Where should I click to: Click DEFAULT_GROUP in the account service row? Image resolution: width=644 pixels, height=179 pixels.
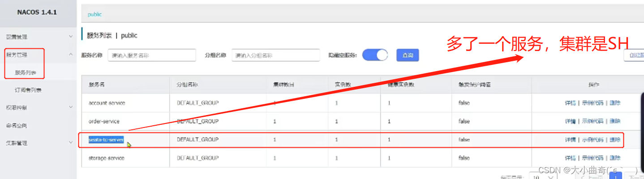click(x=197, y=103)
